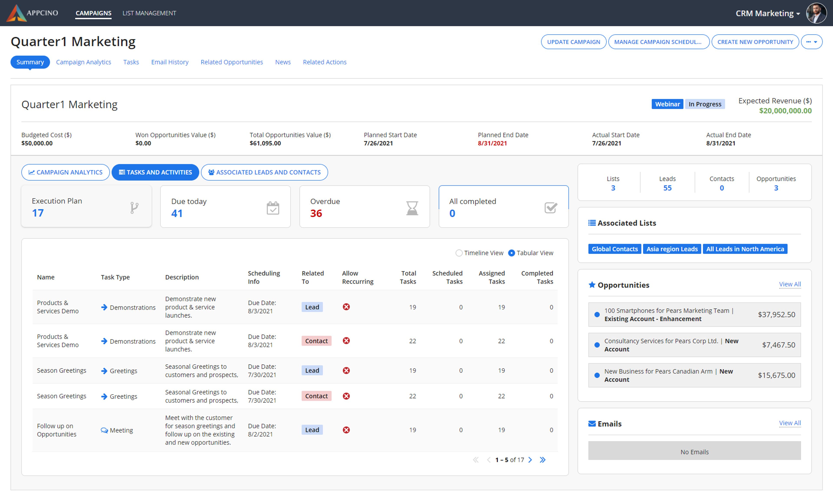Click Associated Leads and Contacts button
Screen dimensions: 833x504
(x=264, y=172)
